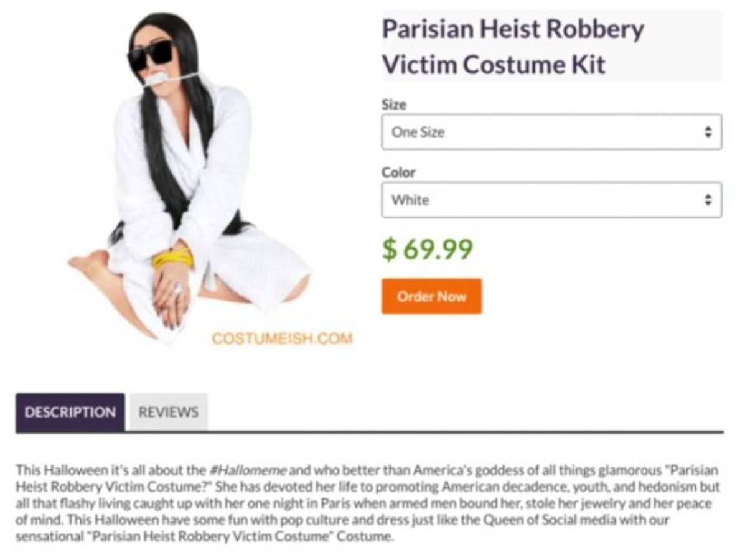This screenshot has height=560, width=745.
Task: Click the One Size text in selector
Action: click(418, 132)
